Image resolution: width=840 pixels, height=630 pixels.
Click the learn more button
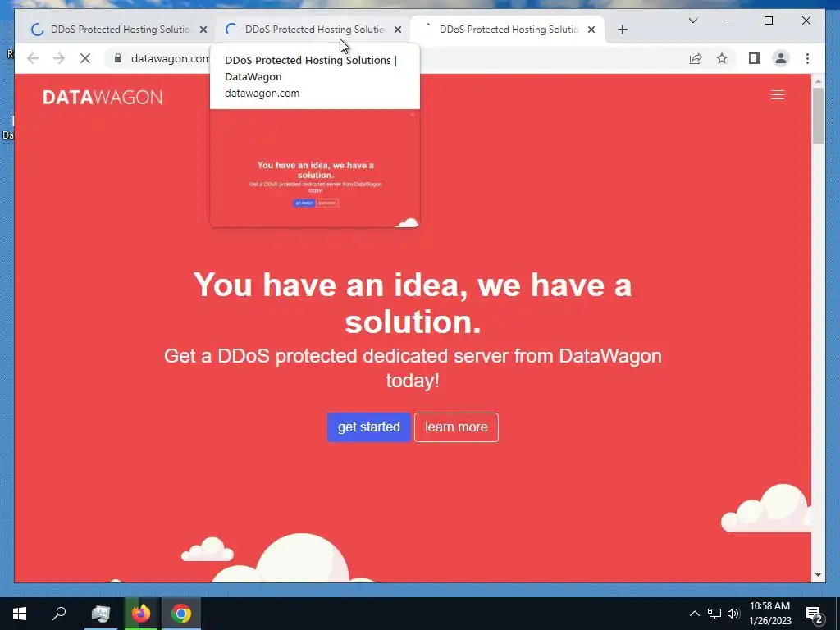[456, 427]
